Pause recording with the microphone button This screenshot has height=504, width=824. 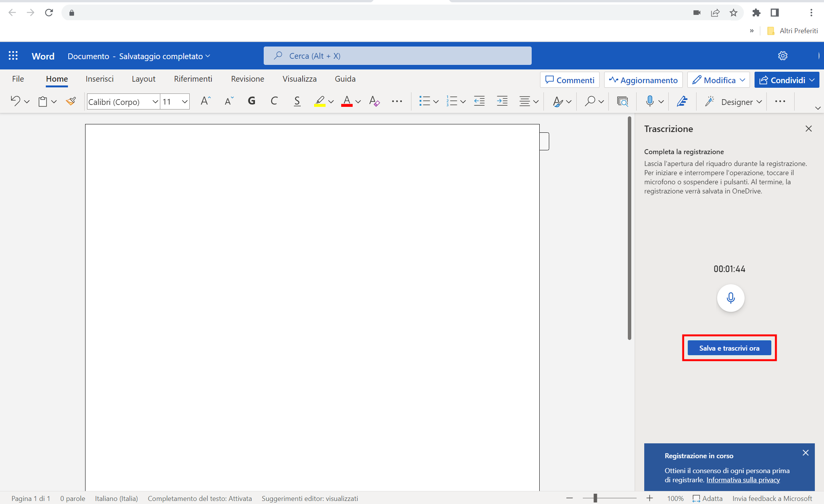click(730, 298)
